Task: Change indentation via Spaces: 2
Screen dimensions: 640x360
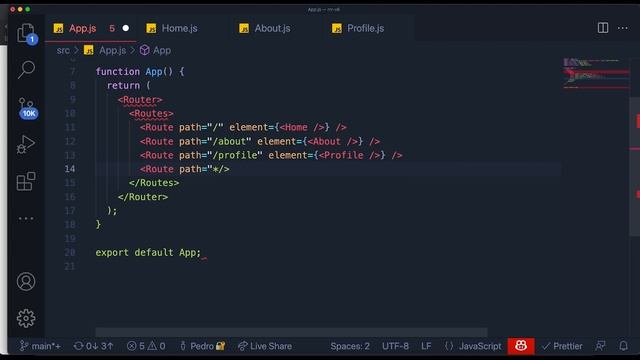Action: click(x=350, y=346)
